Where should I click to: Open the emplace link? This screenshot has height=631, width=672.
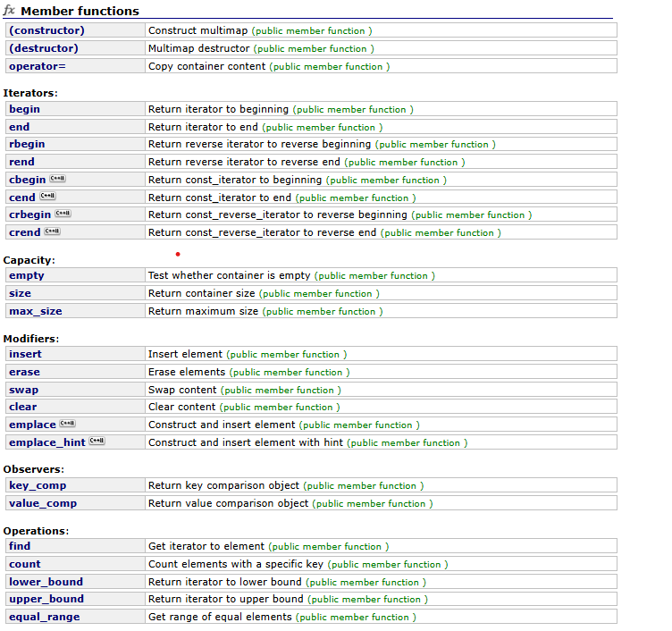pyautogui.click(x=32, y=425)
